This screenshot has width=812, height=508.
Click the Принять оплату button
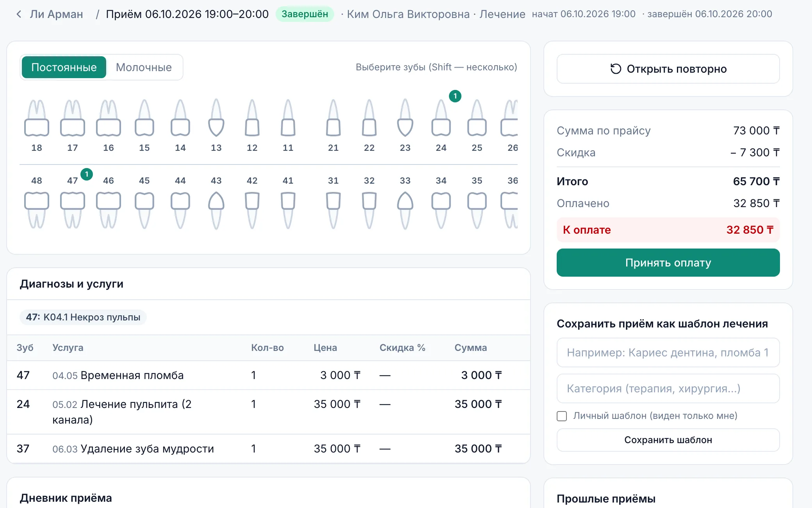[x=668, y=263]
